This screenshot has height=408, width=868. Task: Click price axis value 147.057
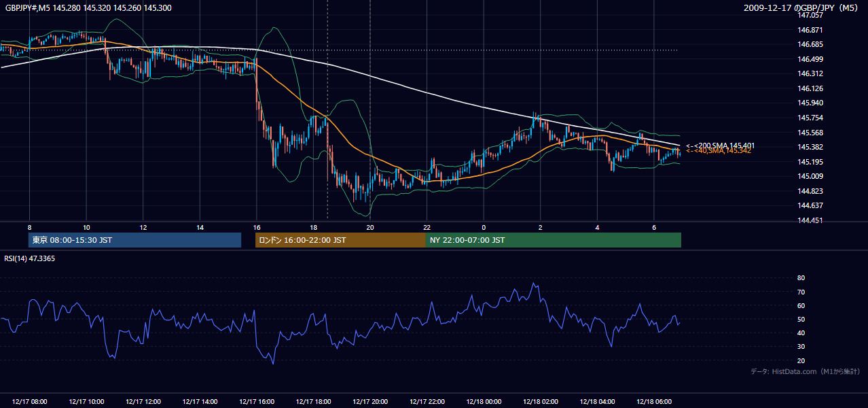click(810, 15)
